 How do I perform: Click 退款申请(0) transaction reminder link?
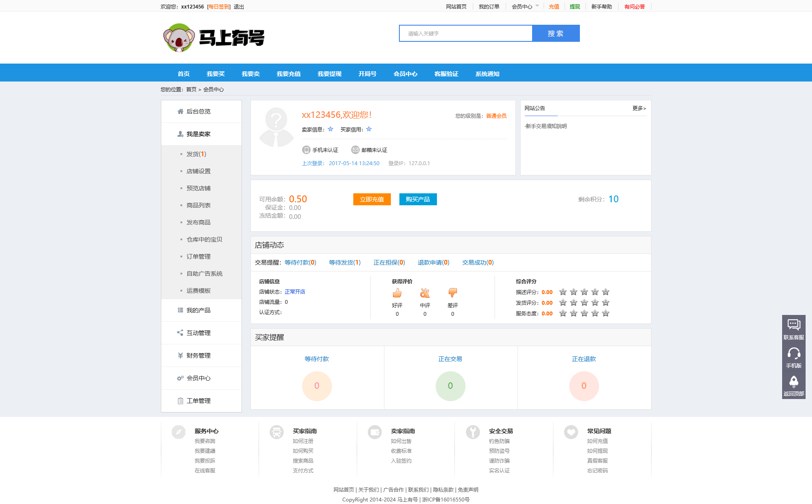[434, 262]
